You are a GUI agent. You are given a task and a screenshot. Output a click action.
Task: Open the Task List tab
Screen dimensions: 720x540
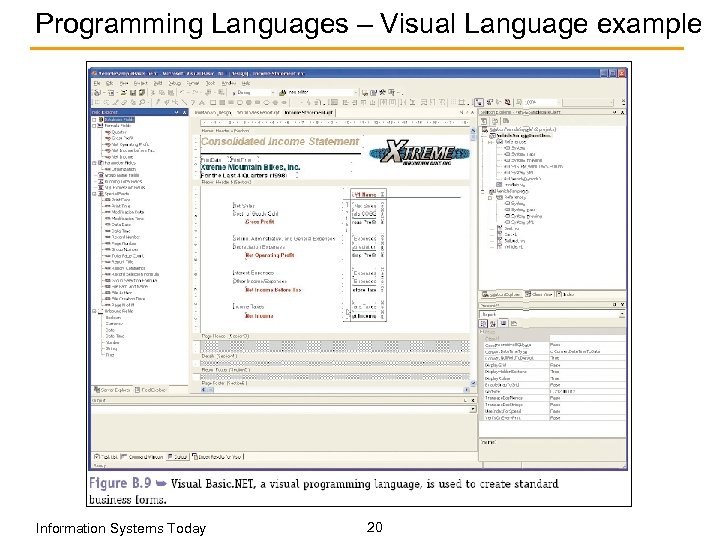pyautogui.click(x=106, y=457)
